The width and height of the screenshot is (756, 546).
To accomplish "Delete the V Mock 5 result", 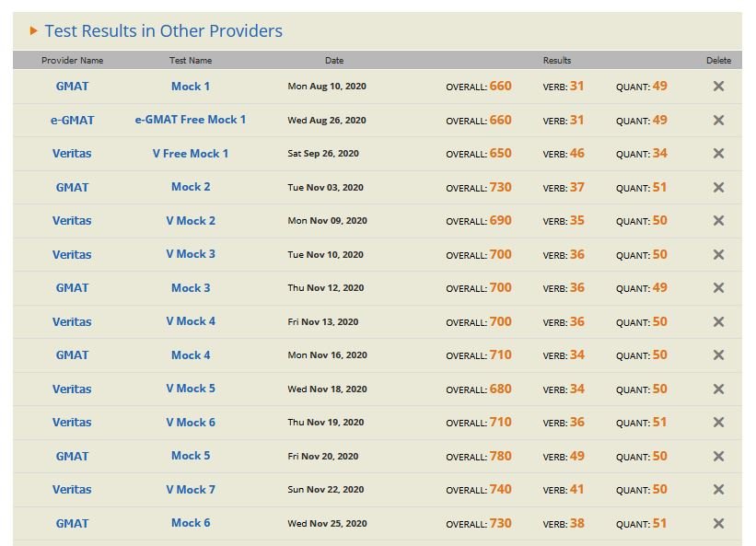I will point(718,389).
